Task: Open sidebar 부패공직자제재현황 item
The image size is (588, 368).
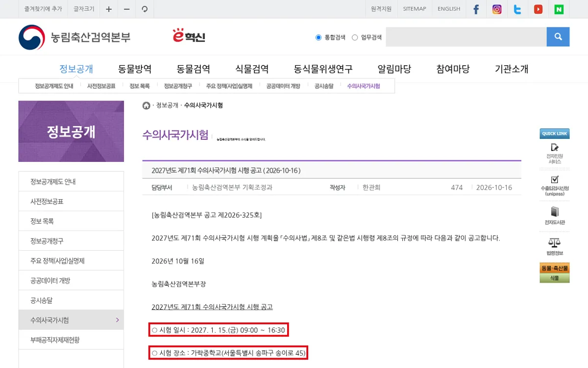Action: [71, 340]
